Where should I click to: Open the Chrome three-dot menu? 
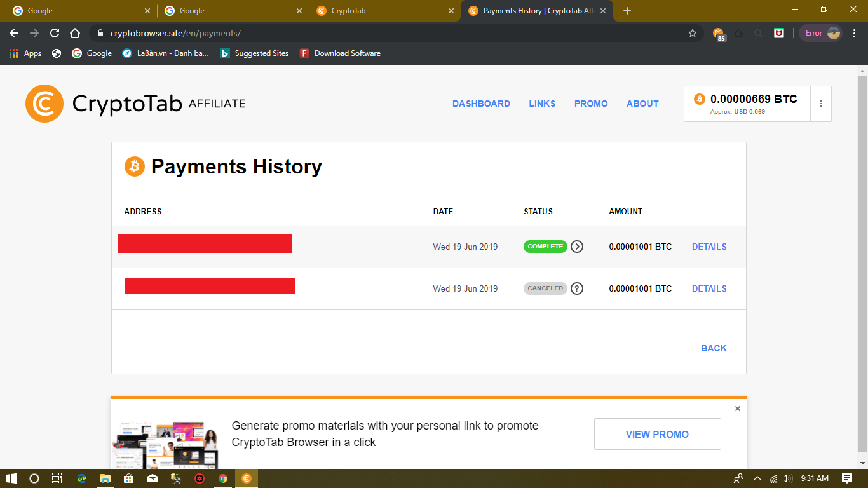coord(853,33)
